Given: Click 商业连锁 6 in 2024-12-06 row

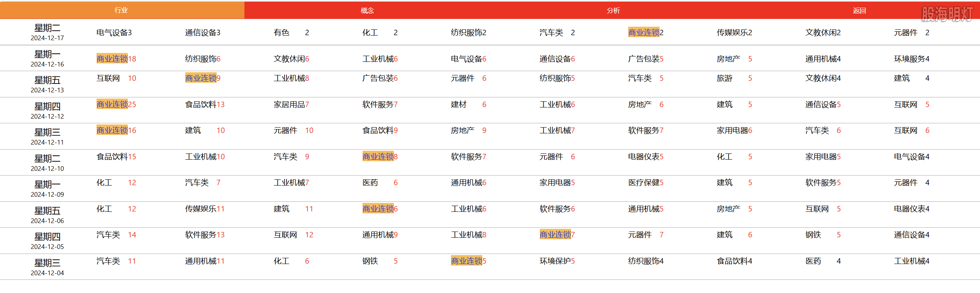Looking at the screenshot, I should point(380,209).
